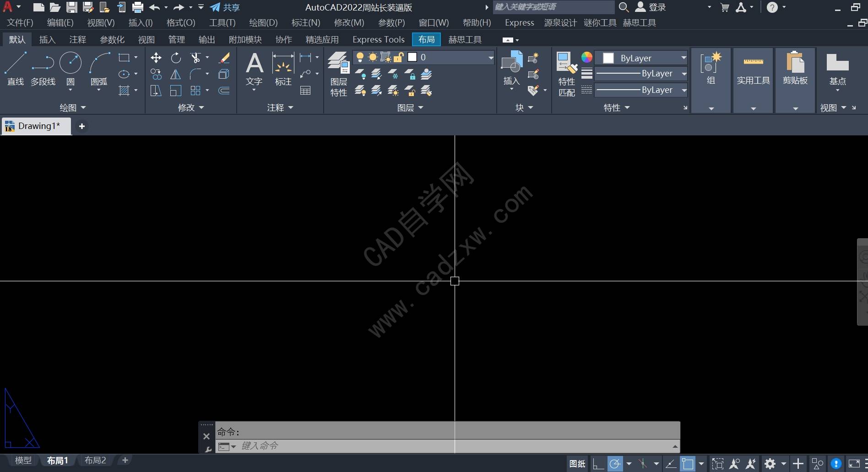Expand the 绘图 (Draw) panel
868x472 pixels.
tap(72, 107)
